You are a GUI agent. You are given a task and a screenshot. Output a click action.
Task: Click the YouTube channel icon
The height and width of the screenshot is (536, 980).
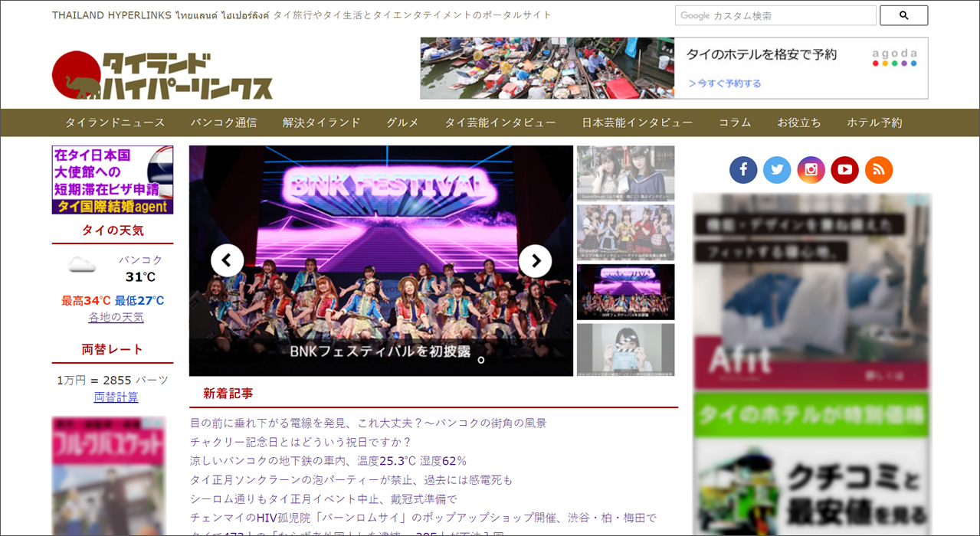(x=844, y=170)
